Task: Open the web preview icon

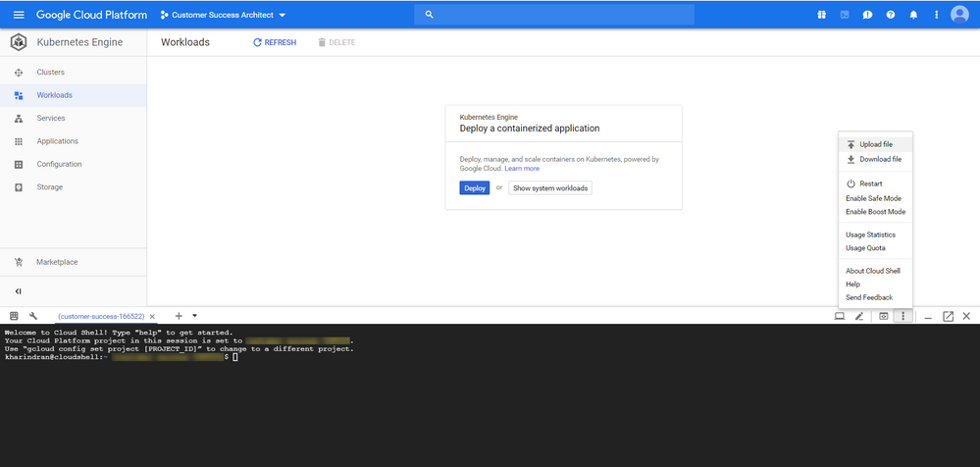Action: (883, 316)
